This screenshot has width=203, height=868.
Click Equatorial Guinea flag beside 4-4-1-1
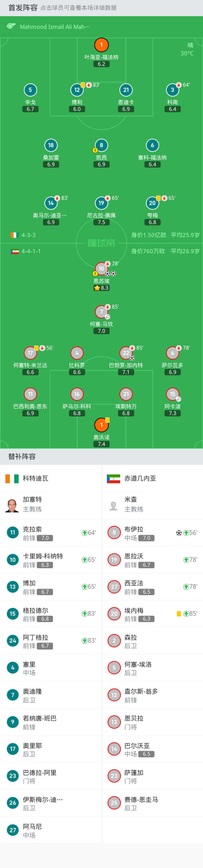point(15,251)
